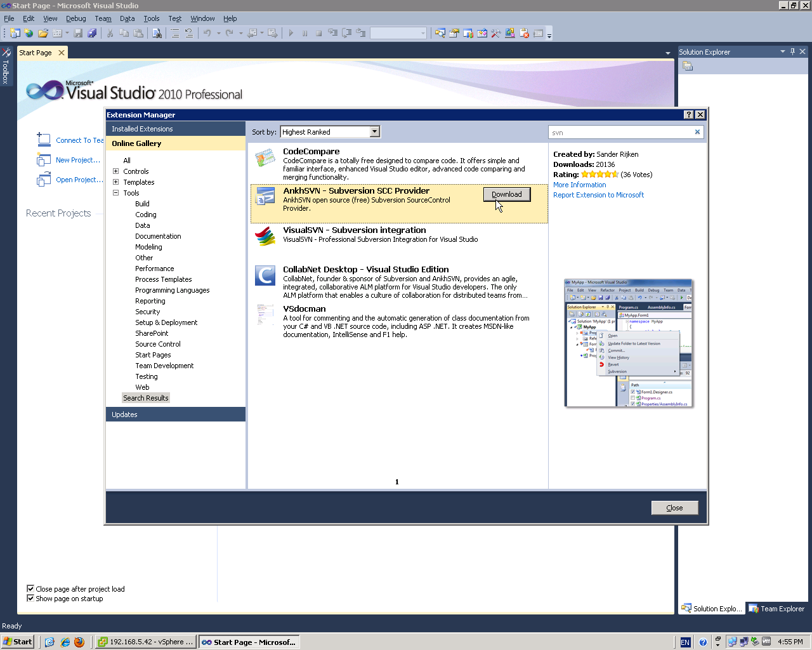Viewport: 812px width, 650px height.
Task: Select the Programming Languages category
Action: 172,290
